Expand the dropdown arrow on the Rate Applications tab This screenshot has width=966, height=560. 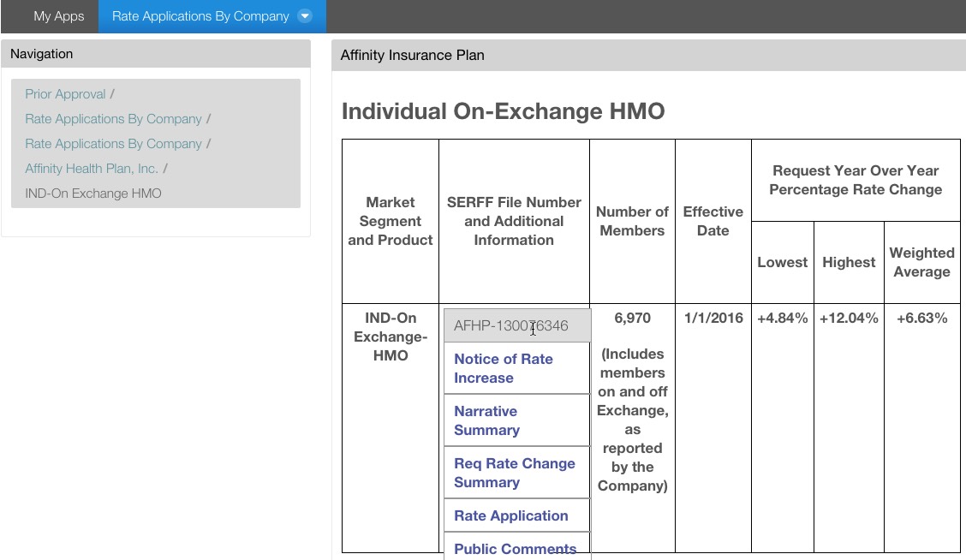pos(305,16)
